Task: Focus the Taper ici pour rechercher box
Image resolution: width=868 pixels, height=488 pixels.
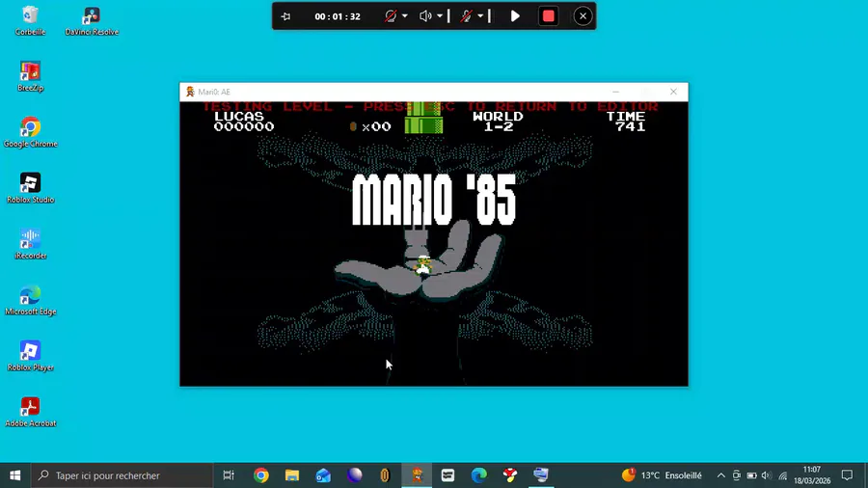Action: pyautogui.click(x=122, y=475)
